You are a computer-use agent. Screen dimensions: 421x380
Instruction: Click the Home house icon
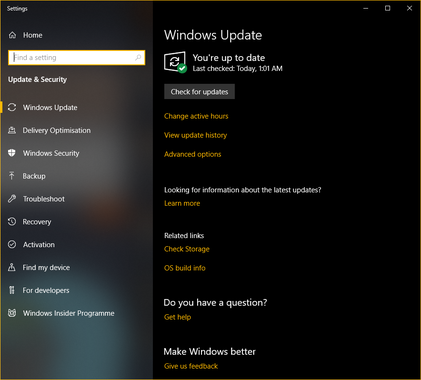[12, 35]
